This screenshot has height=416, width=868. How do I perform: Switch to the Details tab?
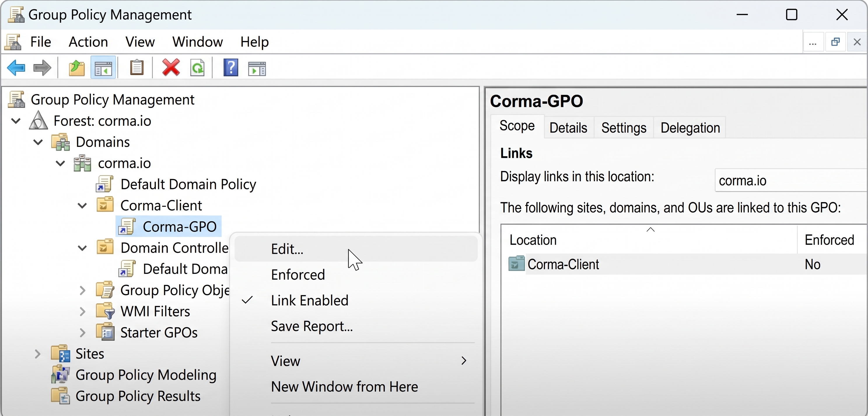568,128
